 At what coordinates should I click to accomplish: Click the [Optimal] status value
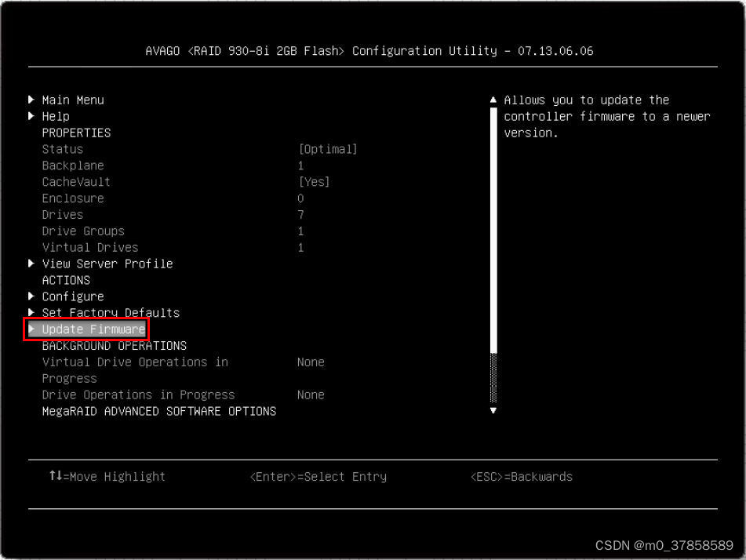[328, 149]
